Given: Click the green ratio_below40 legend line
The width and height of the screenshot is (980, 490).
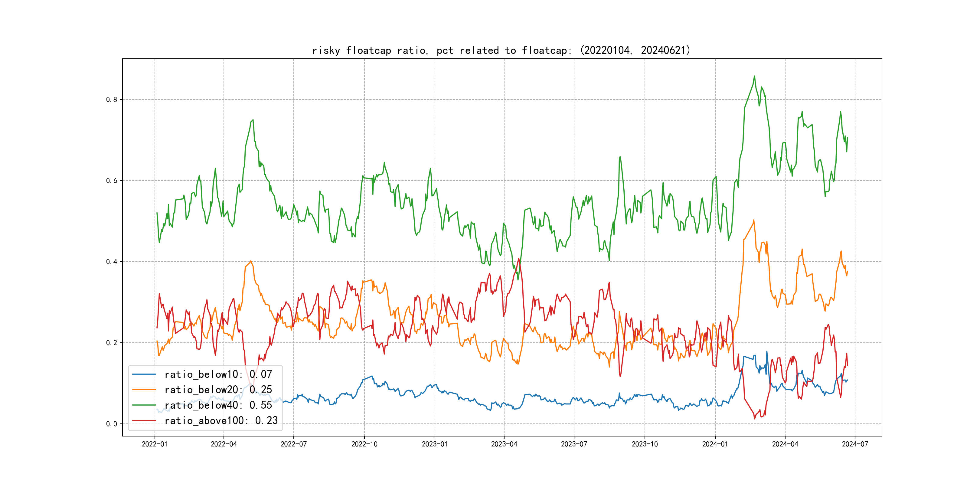Looking at the screenshot, I should pyautogui.click(x=144, y=405).
